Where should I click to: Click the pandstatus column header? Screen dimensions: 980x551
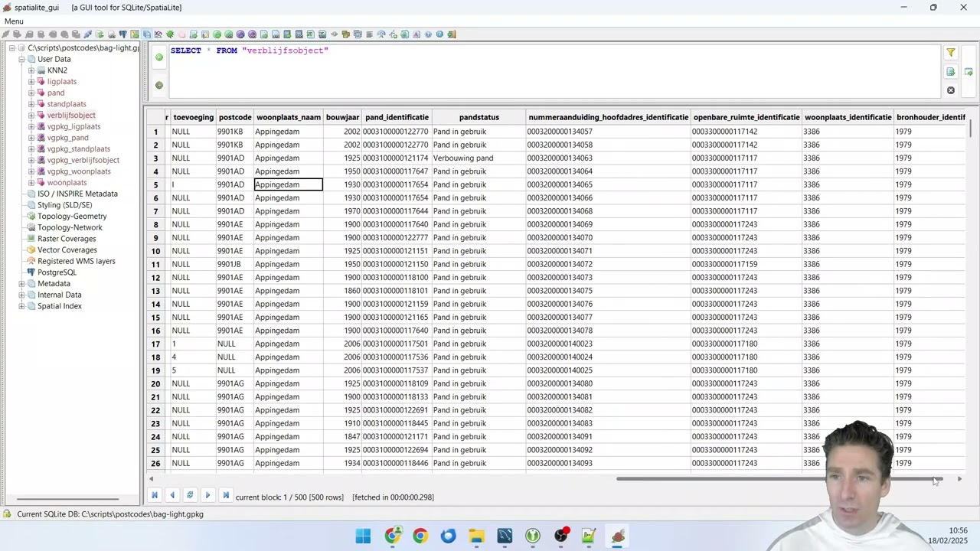pyautogui.click(x=479, y=117)
